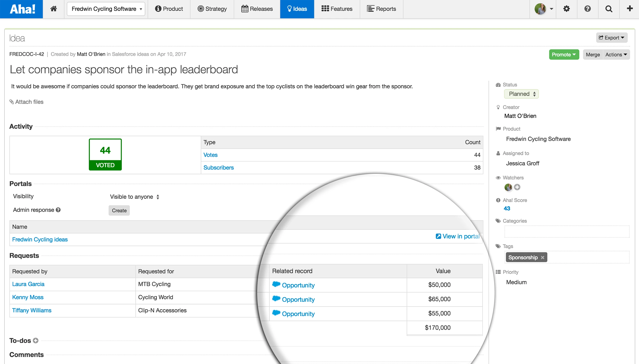Change Visibility 'Visible to anyone' selector

pyautogui.click(x=134, y=197)
